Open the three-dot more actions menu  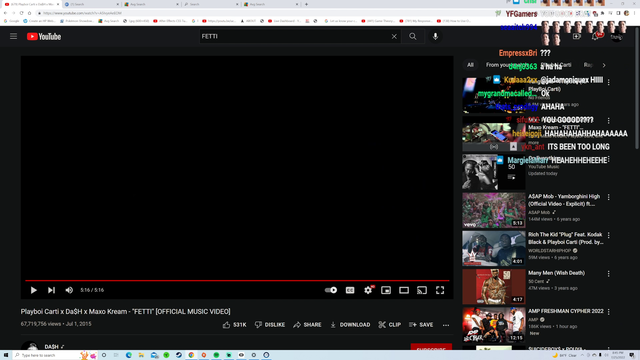coord(446,325)
